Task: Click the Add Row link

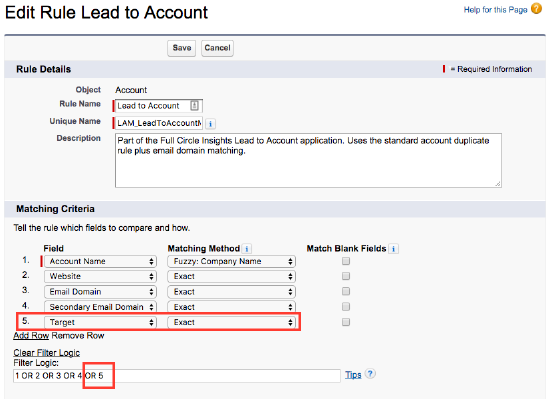Action: pyautogui.click(x=31, y=336)
